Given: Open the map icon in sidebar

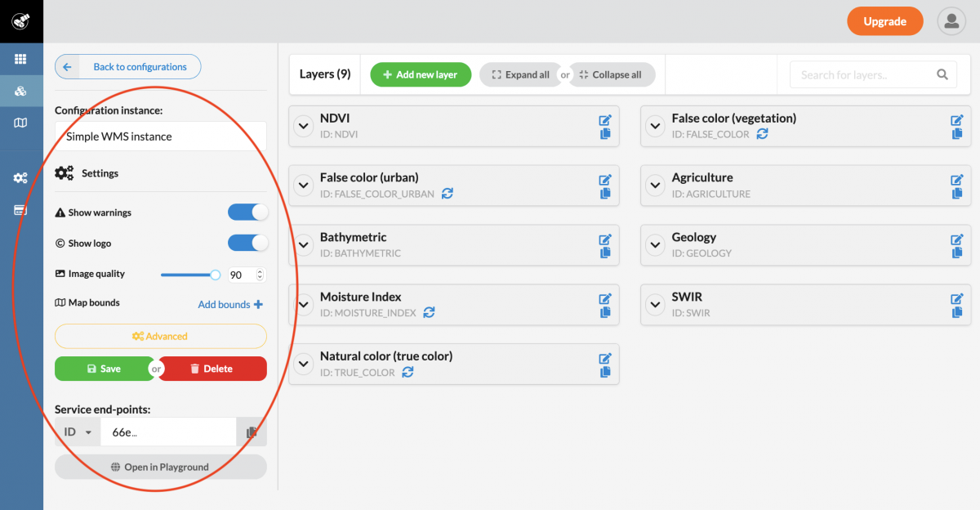Looking at the screenshot, I should pos(20,123).
